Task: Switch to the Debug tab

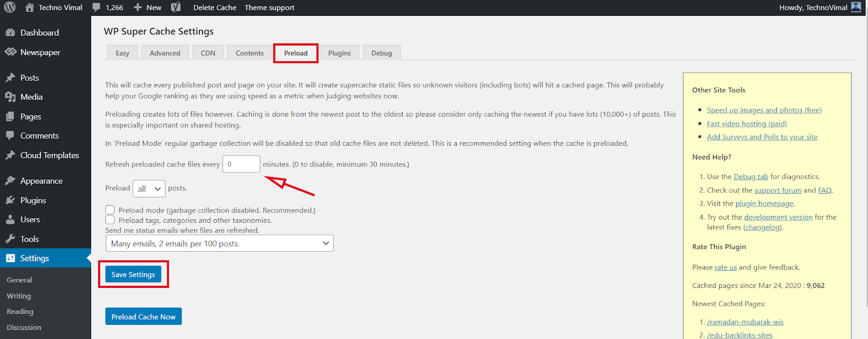Action: click(x=381, y=53)
